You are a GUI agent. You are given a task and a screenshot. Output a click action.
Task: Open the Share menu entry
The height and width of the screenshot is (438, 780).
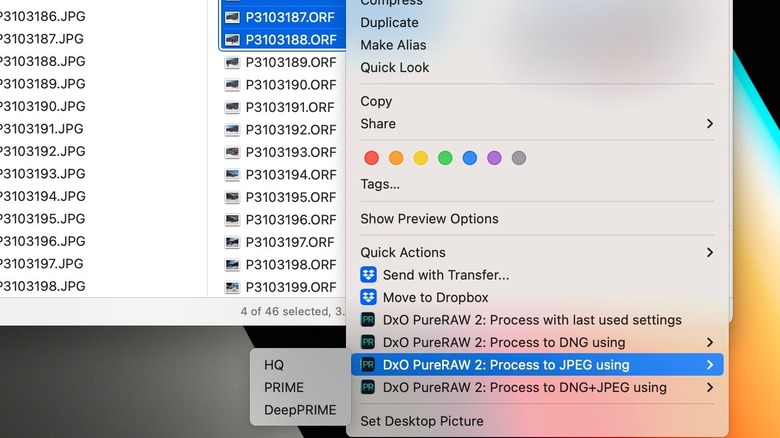pos(378,123)
